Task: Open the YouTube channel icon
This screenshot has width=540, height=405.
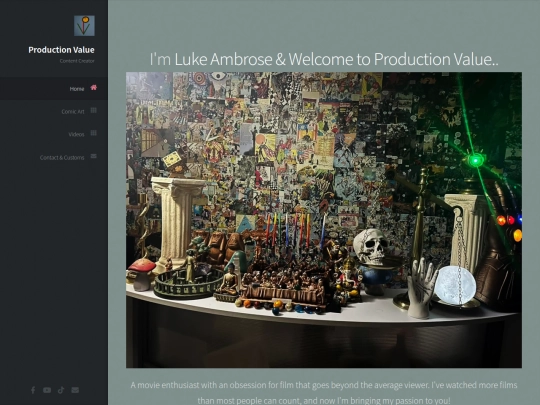Action: tap(47, 390)
